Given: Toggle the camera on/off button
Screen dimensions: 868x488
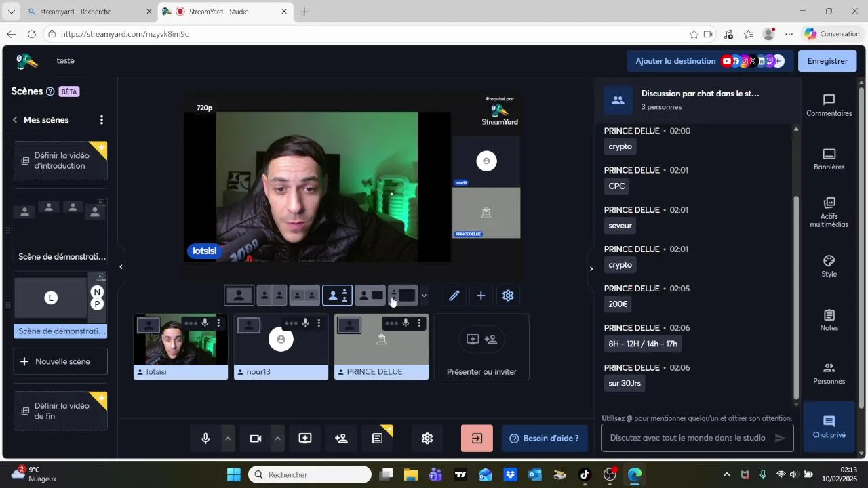Looking at the screenshot, I should tap(256, 439).
